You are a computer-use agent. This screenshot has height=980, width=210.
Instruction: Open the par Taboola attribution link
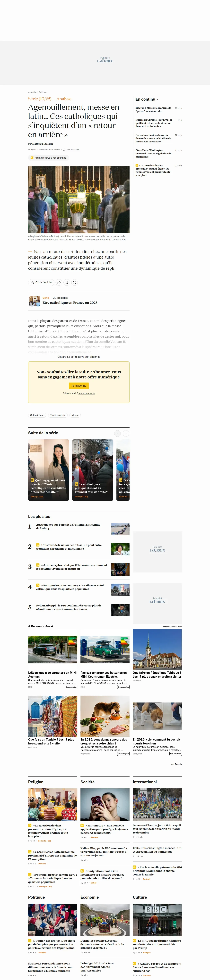coord(176,764)
